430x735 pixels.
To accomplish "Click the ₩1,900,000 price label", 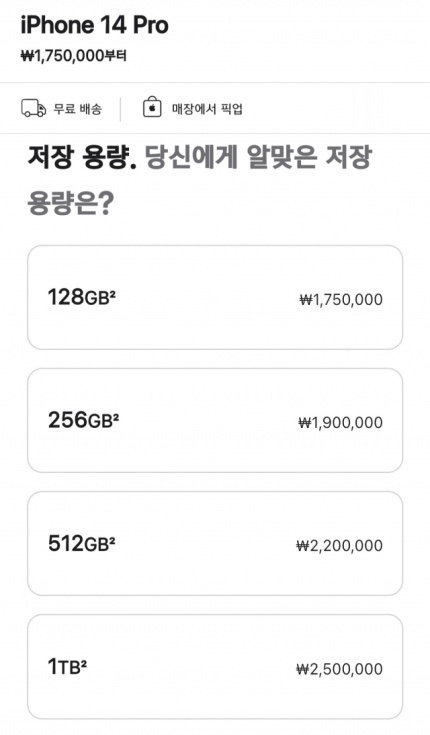I will [x=340, y=422].
